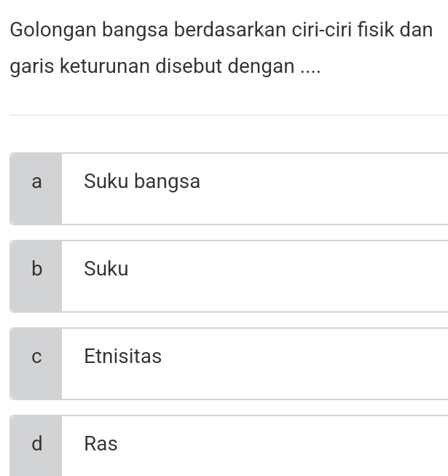Click empty space right of 'Suku bangsa'
This screenshot has height=476, width=448.
(x=328, y=189)
